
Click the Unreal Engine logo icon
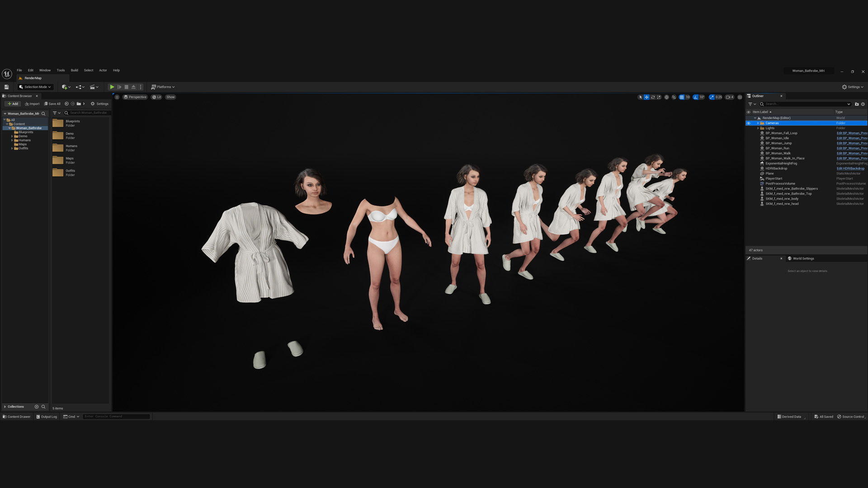(x=7, y=74)
